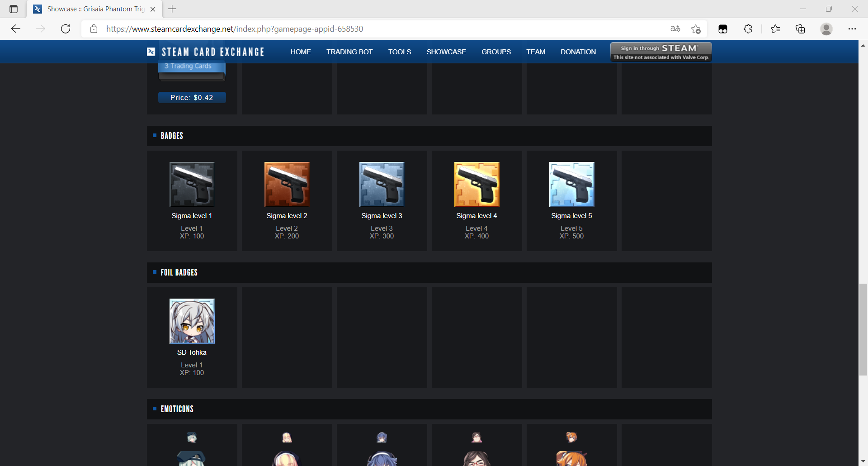Open GROUPS menu item
This screenshot has height=466, width=868.
(496, 52)
